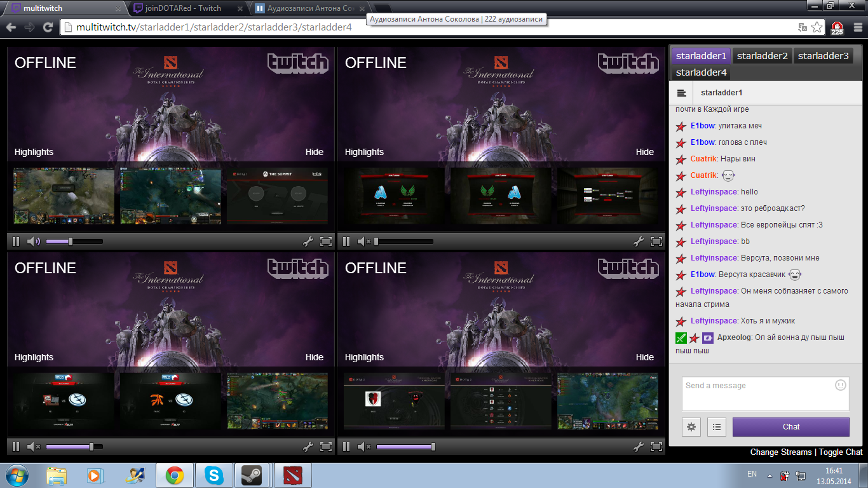Switch chat to starladder2 tab
The width and height of the screenshot is (868, 488).
point(762,56)
